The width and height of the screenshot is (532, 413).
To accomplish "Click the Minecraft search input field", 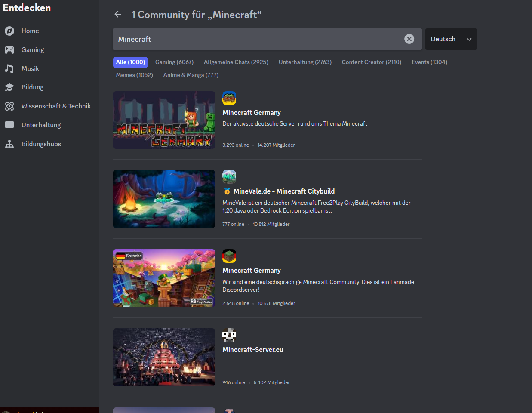I will 267,39.
